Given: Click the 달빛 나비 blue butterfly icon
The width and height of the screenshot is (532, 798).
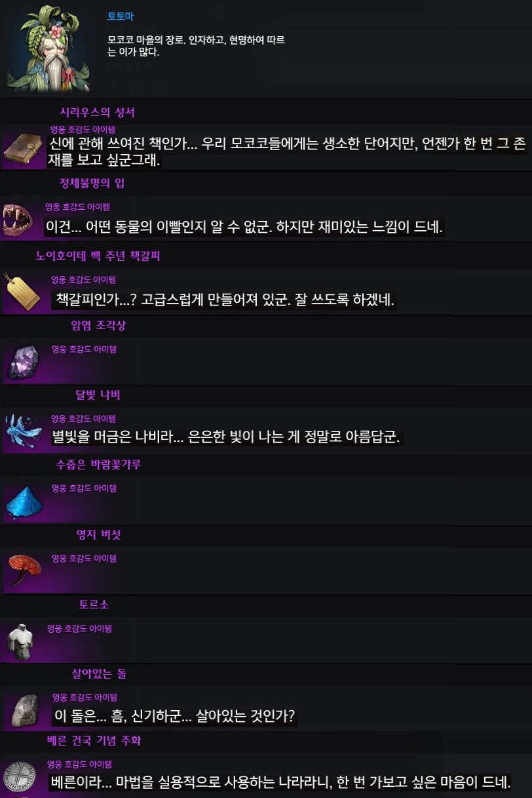Looking at the screenshot, I should pos(24,431).
